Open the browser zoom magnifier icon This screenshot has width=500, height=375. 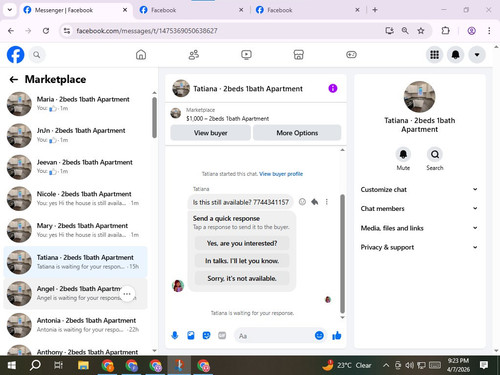pyautogui.click(x=405, y=31)
